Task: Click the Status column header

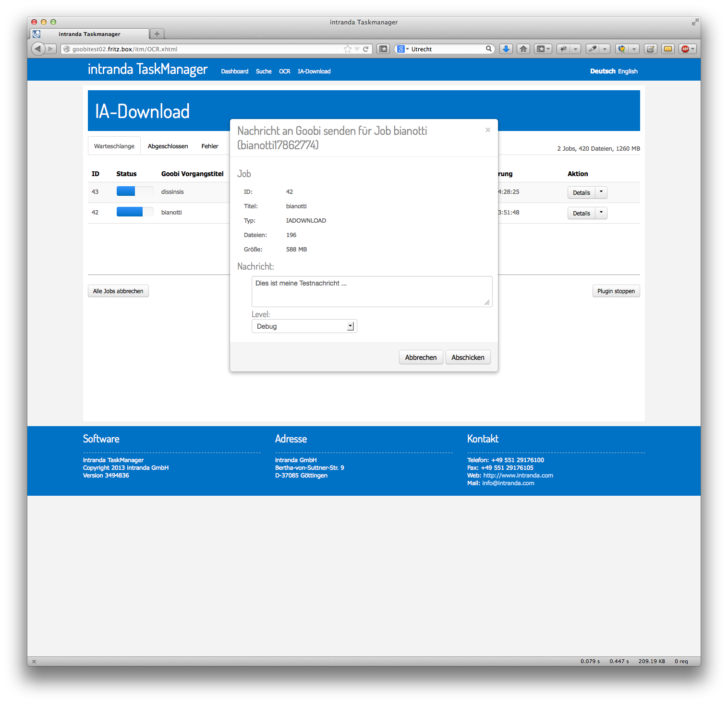Action: click(x=126, y=174)
